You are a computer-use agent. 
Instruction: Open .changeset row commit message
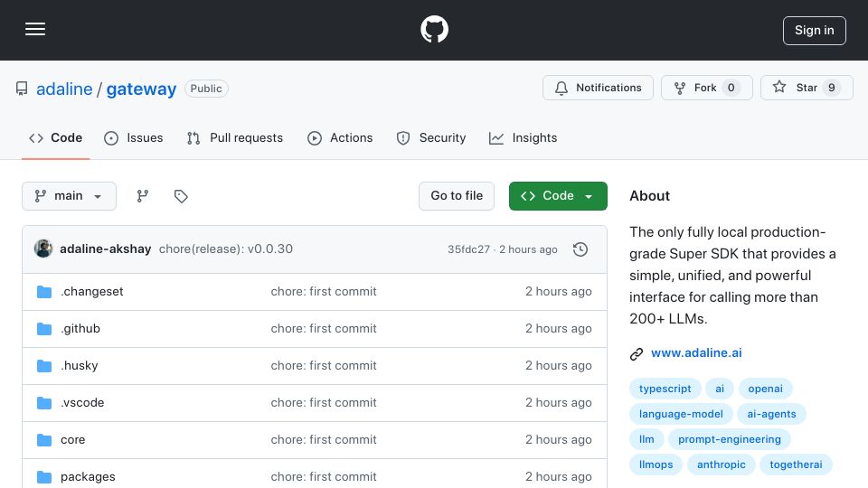tap(324, 292)
